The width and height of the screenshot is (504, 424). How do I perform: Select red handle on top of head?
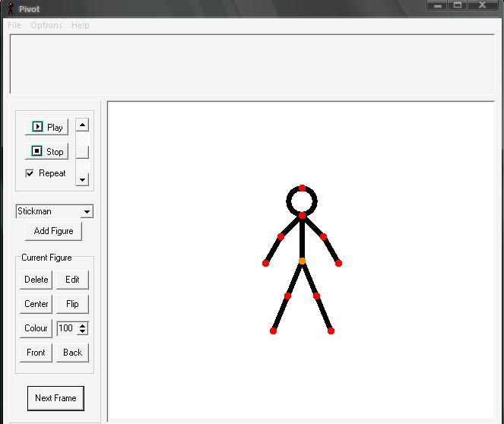pos(302,188)
